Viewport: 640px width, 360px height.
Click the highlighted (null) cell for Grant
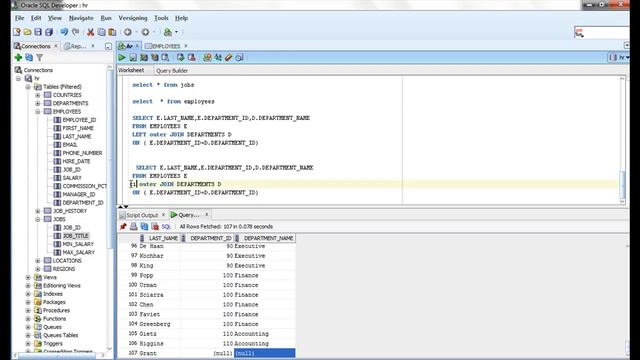point(264,353)
